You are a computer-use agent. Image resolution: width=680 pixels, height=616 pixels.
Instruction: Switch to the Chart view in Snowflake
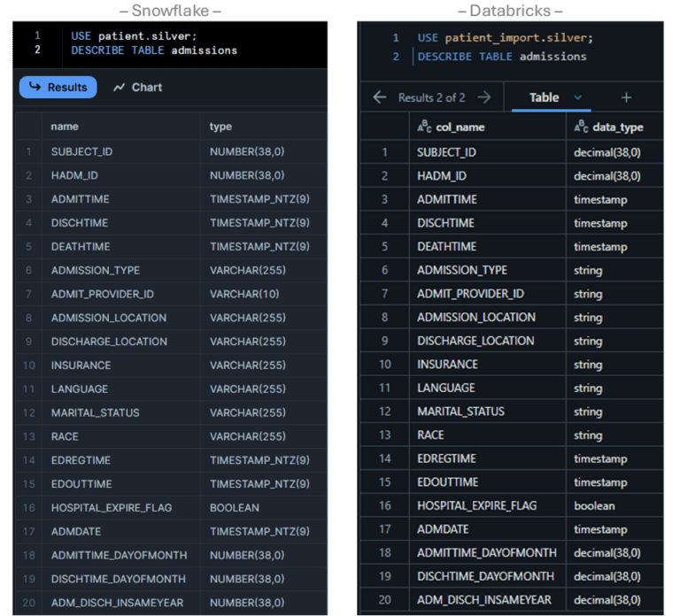point(138,88)
